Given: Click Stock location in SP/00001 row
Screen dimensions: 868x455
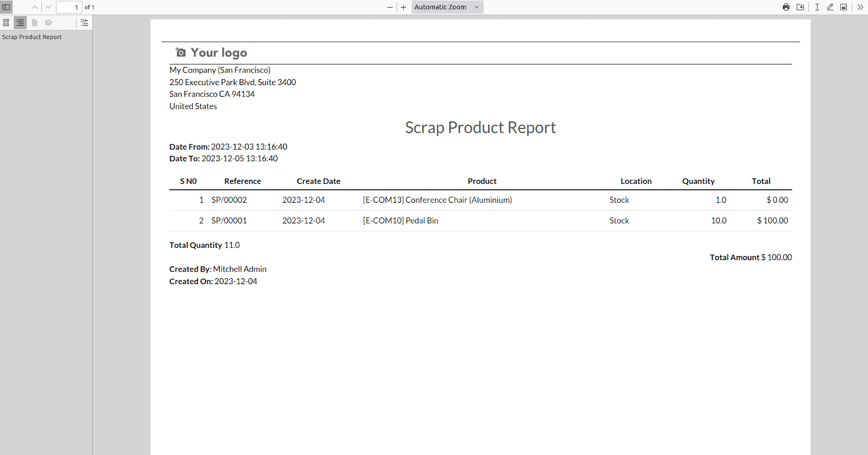Looking at the screenshot, I should pyautogui.click(x=619, y=221).
